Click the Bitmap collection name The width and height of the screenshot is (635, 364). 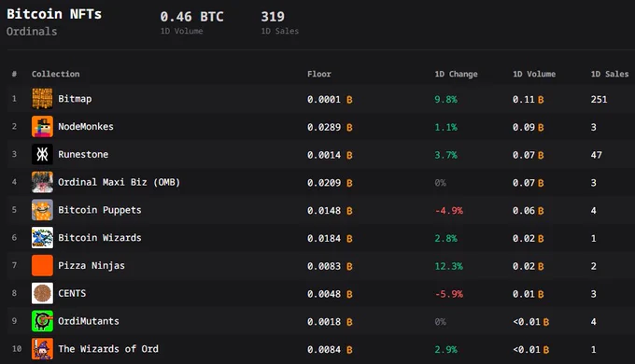click(x=75, y=99)
